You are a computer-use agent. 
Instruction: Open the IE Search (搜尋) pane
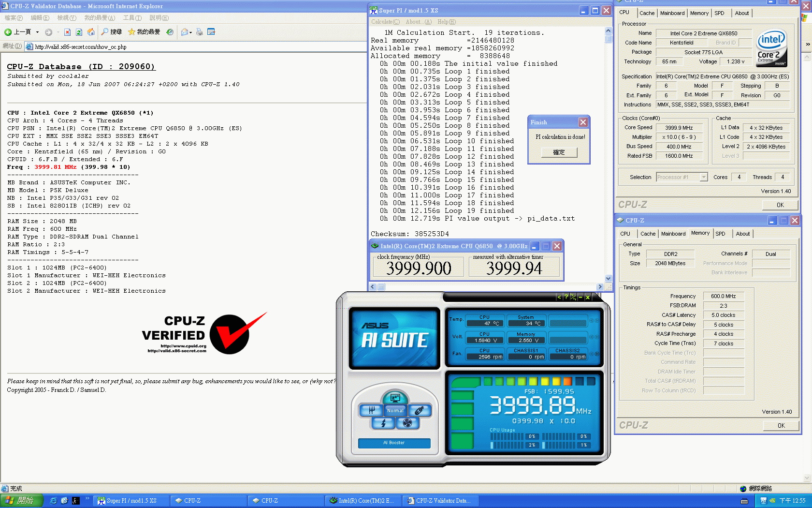click(x=112, y=32)
